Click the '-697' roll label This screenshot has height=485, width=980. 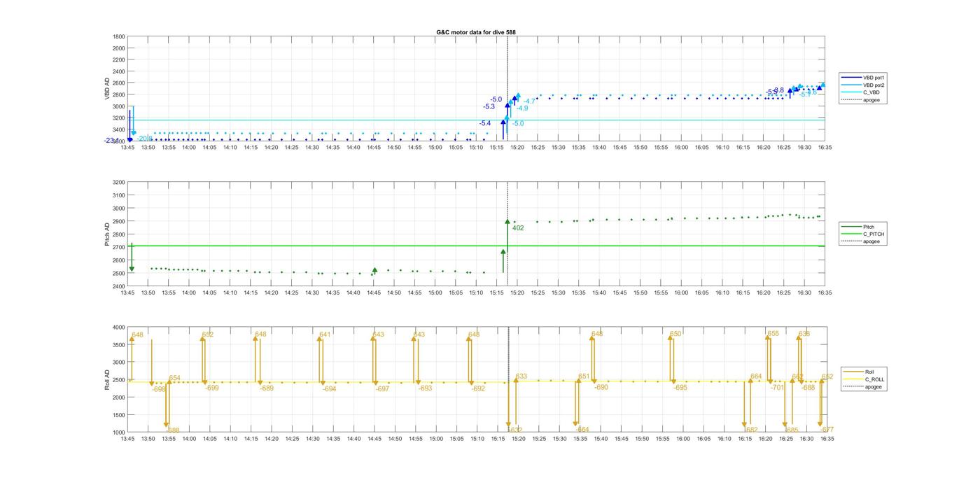click(x=382, y=389)
